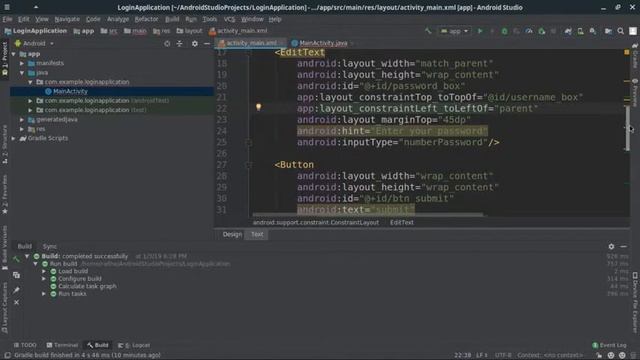Toggle the Preview side panel on right
640x360 pixels.
click(635, 92)
